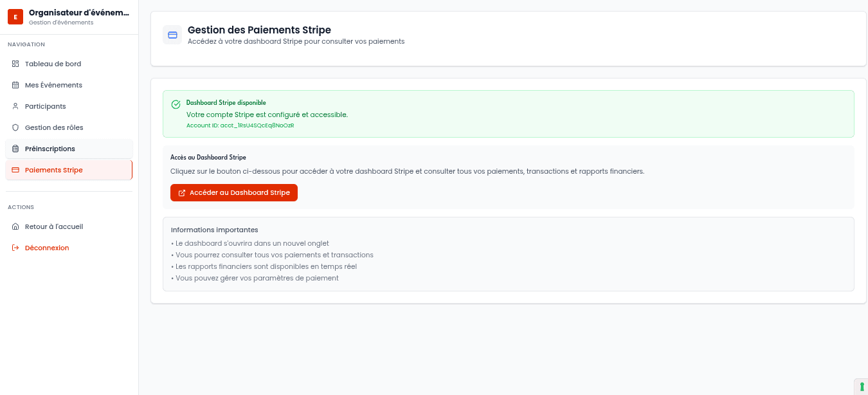Click the Tableau de bord grid icon

click(x=15, y=64)
